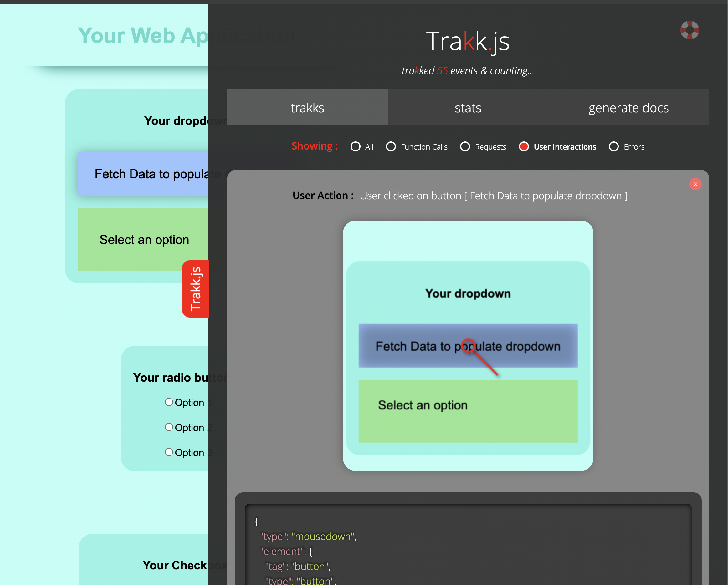
Task: Switch to the trakks tab
Action: 307,108
